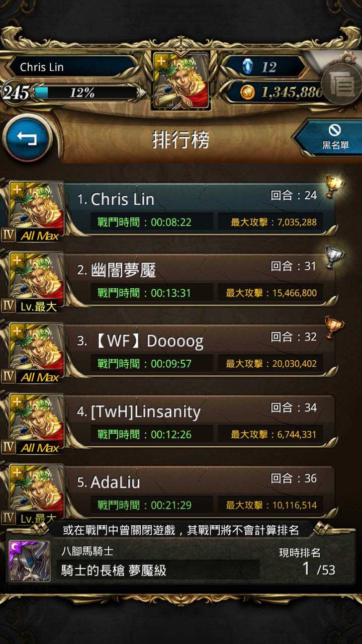Tap the gold coin currency icon
This screenshot has width=362, height=644.
(x=248, y=92)
